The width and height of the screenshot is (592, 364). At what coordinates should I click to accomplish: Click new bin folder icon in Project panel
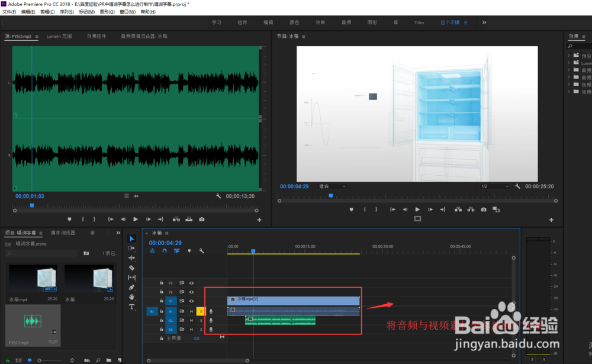tap(109, 360)
